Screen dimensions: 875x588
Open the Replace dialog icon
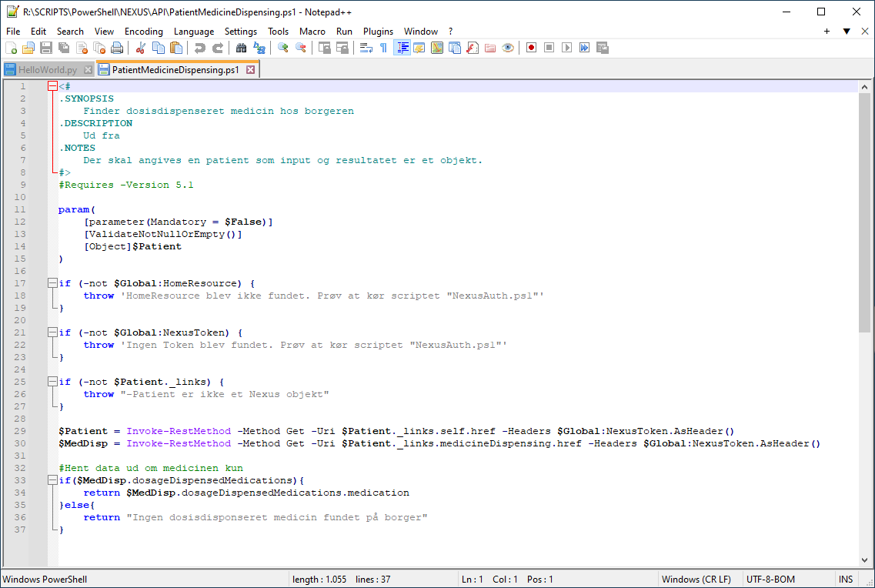coord(259,48)
